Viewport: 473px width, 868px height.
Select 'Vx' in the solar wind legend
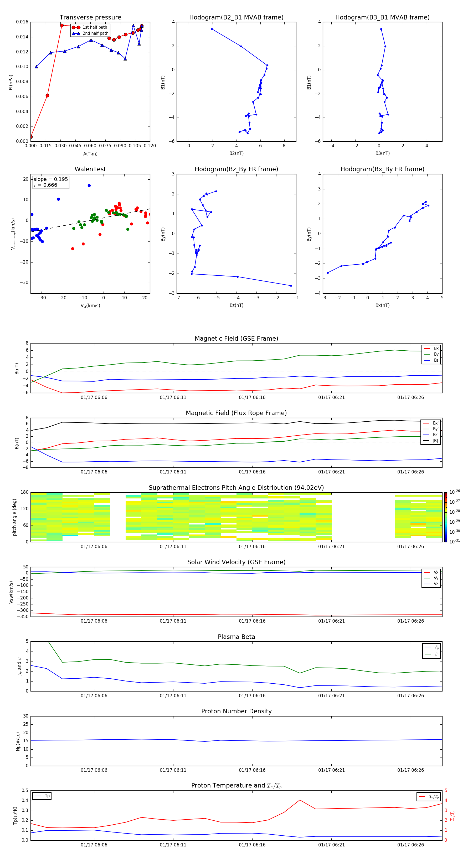tap(431, 572)
